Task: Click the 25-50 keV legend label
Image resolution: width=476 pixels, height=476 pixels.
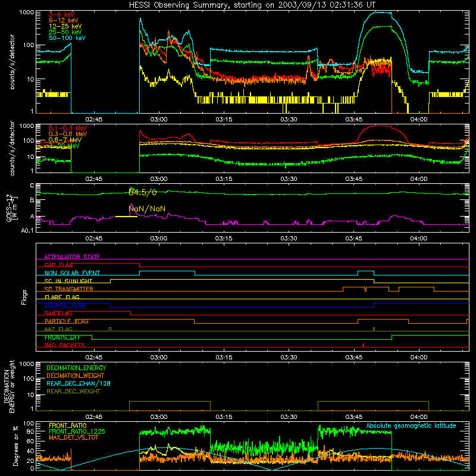Action: click(x=65, y=32)
